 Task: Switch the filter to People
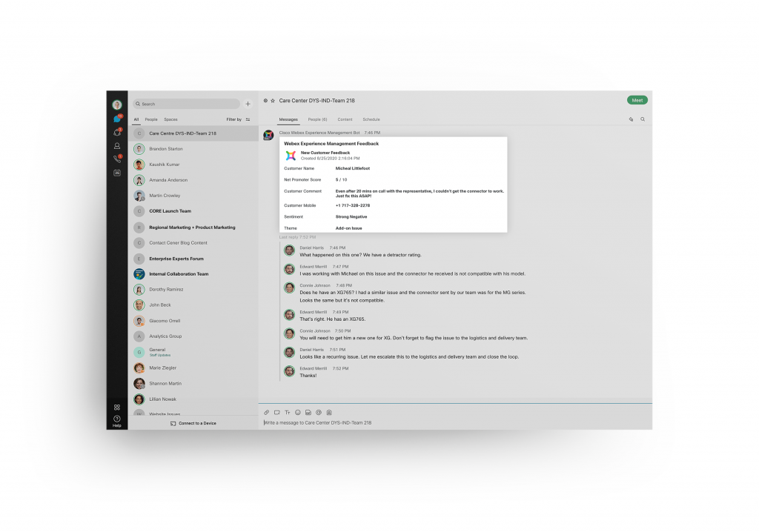(x=151, y=119)
